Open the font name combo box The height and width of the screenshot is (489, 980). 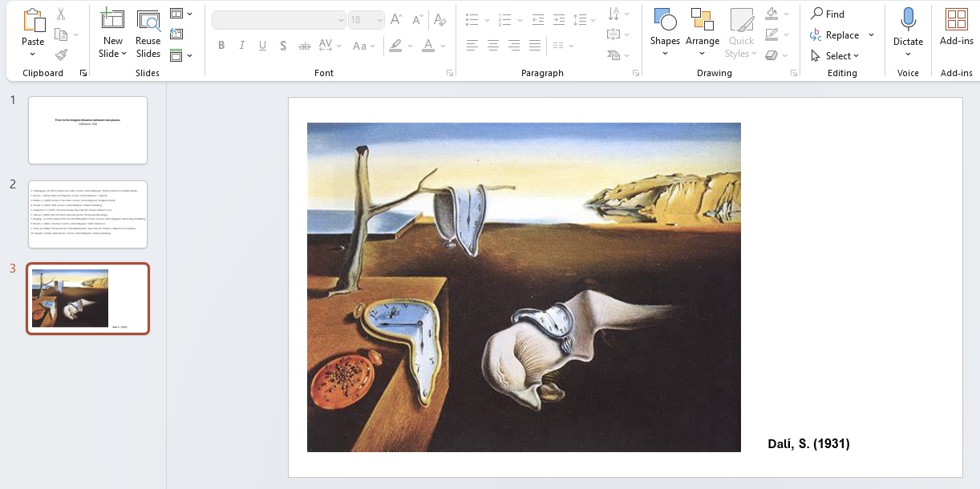[279, 20]
